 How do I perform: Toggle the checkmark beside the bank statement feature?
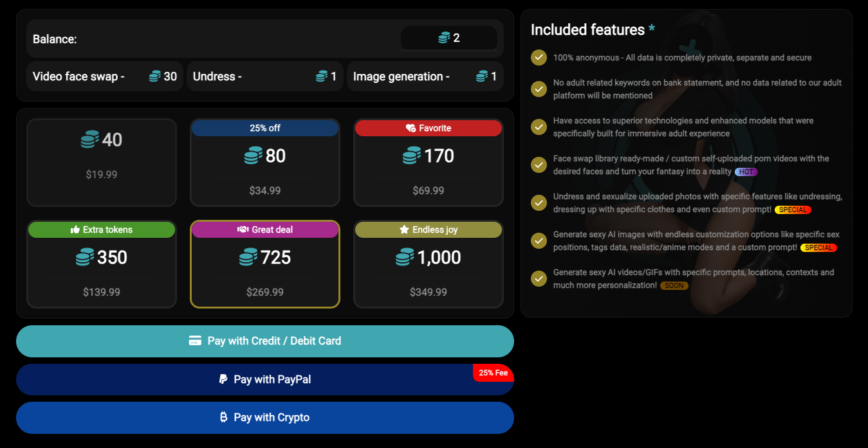pyautogui.click(x=539, y=89)
